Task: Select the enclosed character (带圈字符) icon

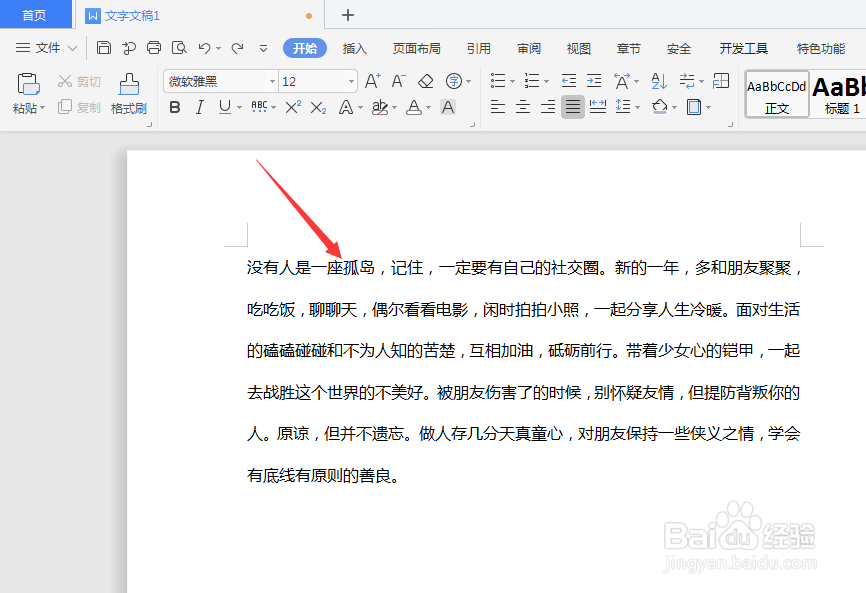Action: pyautogui.click(x=453, y=81)
